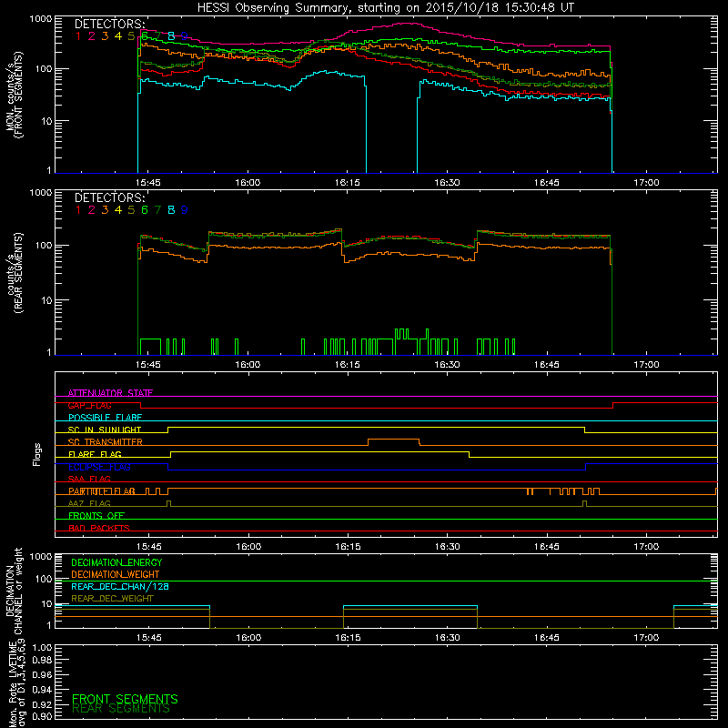Click the 16:30 tick label under Flags panel
The width and height of the screenshot is (728, 728).
tap(447, 547)
